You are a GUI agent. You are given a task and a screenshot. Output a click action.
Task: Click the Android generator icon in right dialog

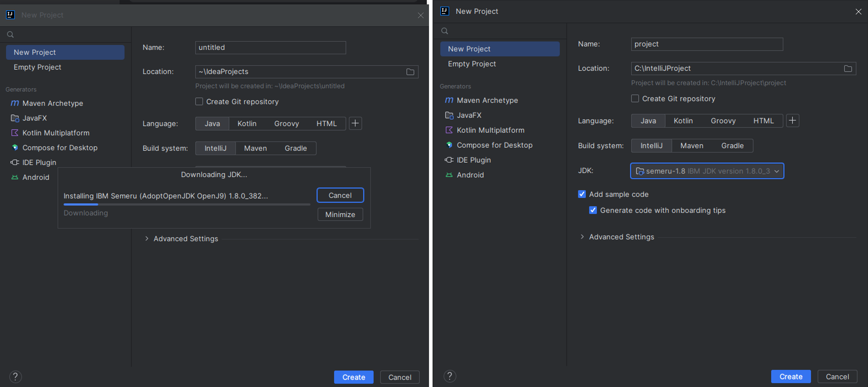(x=449, y=175)
